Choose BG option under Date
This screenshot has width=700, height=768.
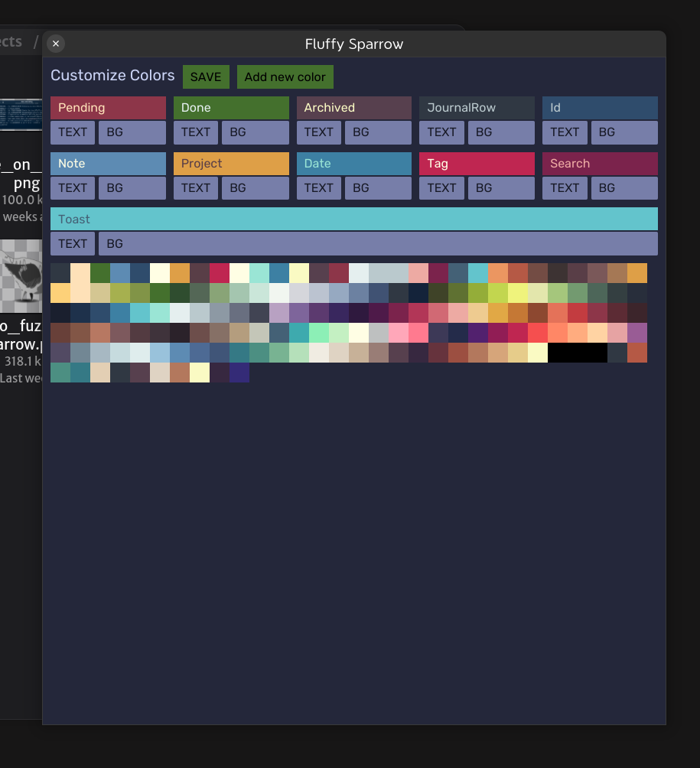click(378, 188)
